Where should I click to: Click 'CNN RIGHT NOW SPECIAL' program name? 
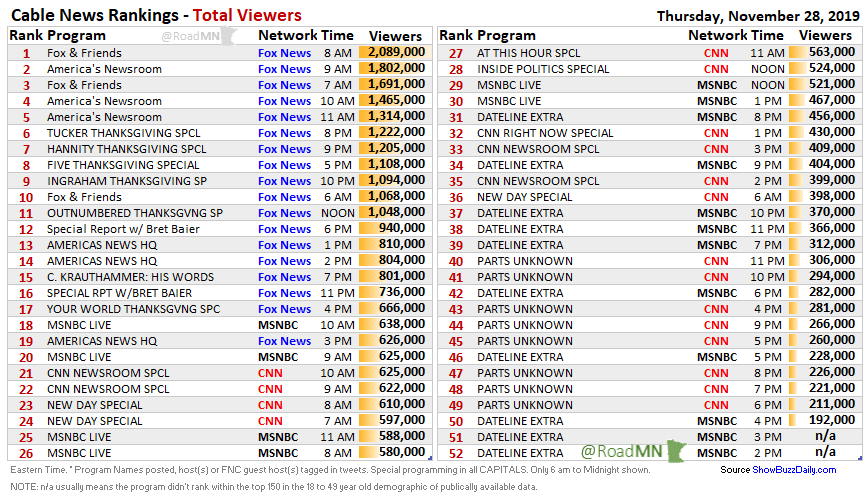(545, 133)
